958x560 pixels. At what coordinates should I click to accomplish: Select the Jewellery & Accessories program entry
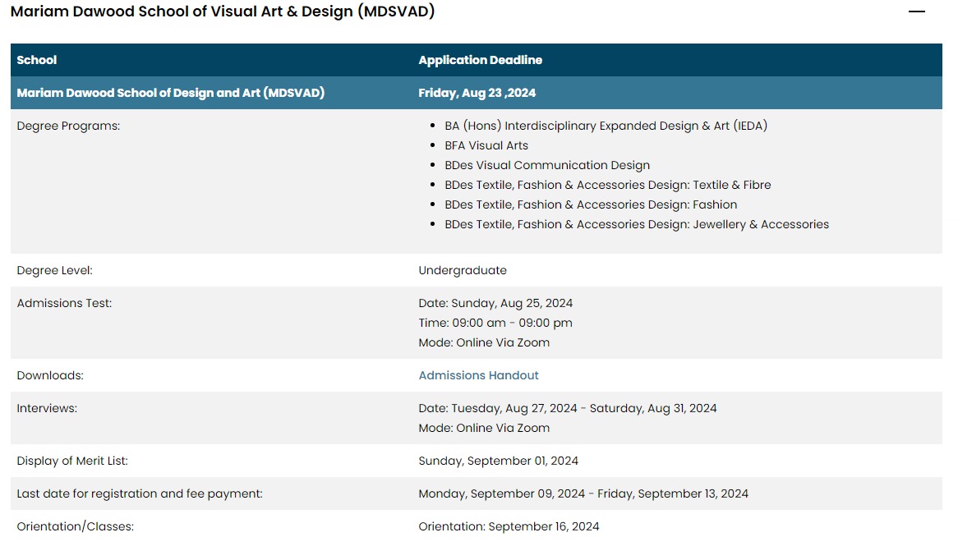pyautogui.click(x=637, y=224)
